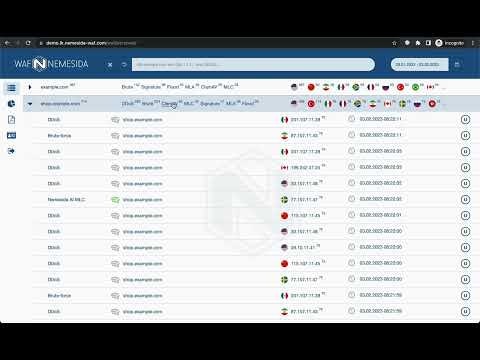Open the browser extensions puzzle icon

(x=418, y=43)
